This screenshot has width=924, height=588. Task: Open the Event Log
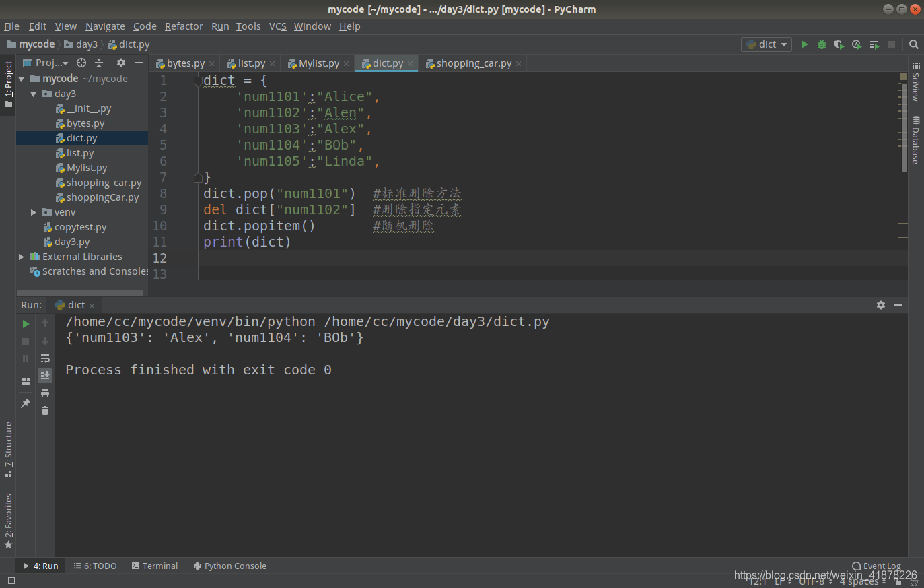pos(876,566)
